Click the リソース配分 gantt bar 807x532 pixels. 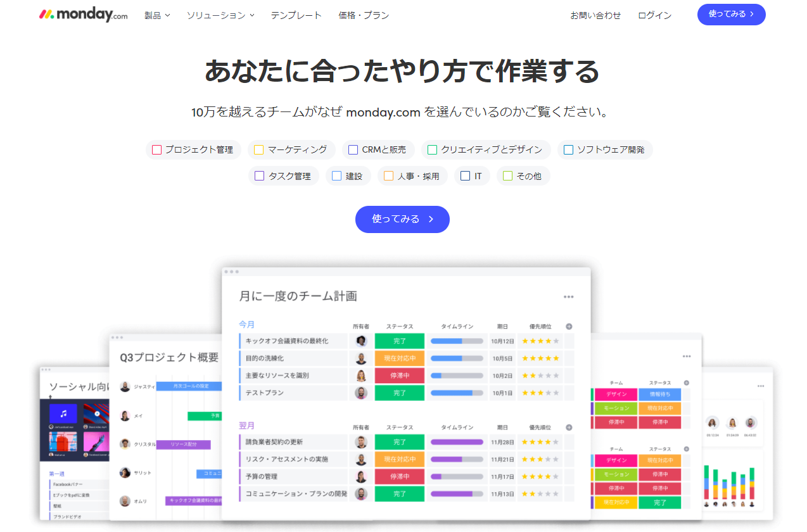pos(184,445)
